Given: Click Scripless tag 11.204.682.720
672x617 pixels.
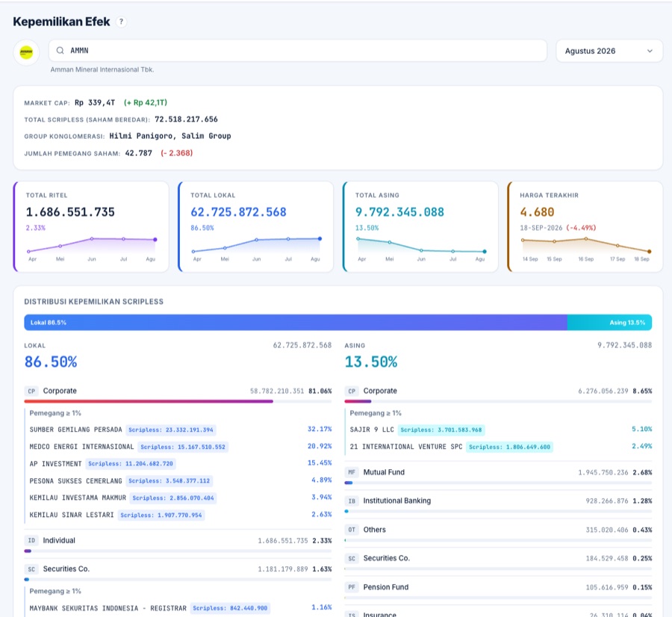Looking at the screenshot, I should 131,464.
